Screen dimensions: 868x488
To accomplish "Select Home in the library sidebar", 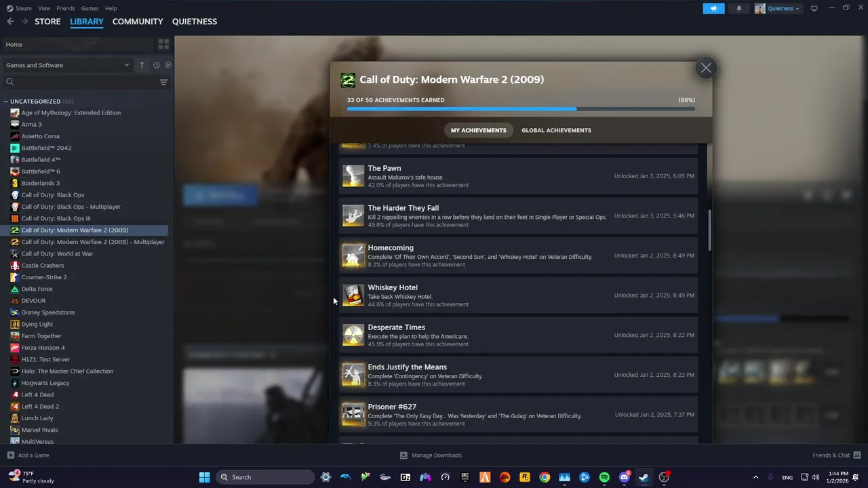I will [78, 44].
